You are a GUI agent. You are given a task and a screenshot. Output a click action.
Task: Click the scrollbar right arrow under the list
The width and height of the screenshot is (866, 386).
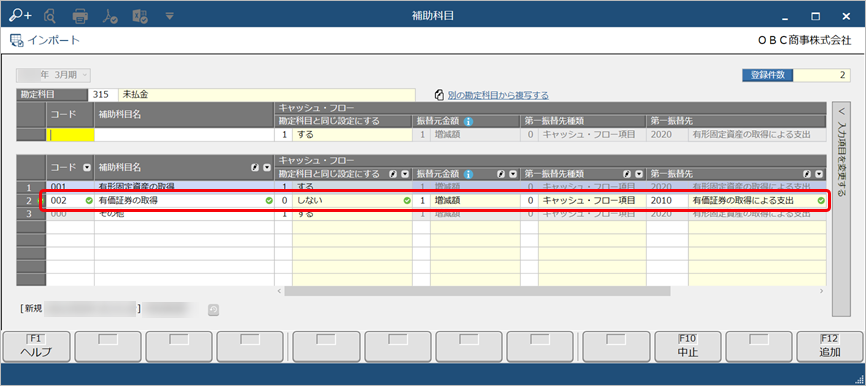point(822,291)
